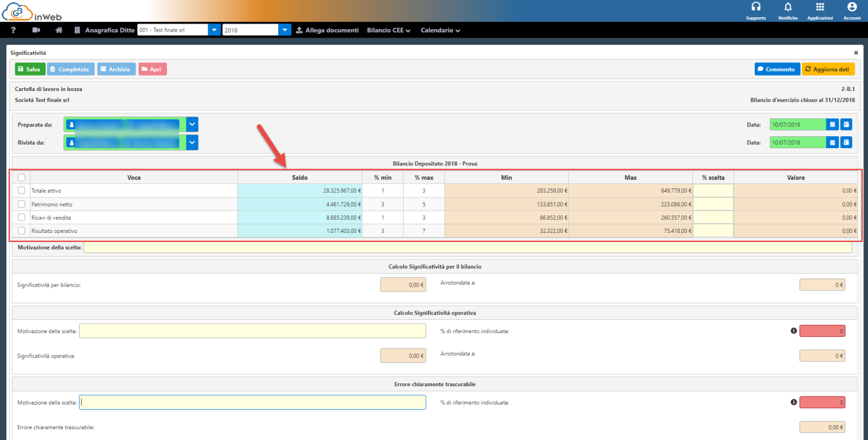Open Anagrafica Ditte

(104, 30)
